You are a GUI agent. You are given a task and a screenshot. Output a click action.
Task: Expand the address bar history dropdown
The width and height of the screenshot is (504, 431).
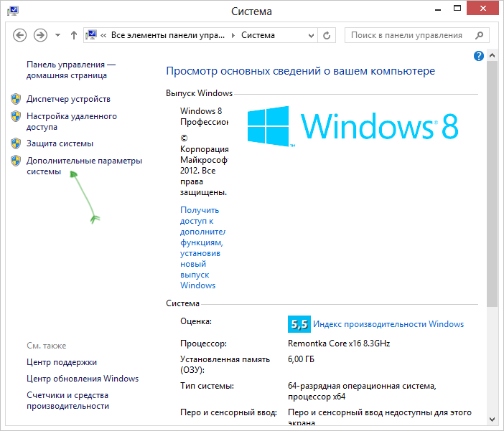[311, 35]
